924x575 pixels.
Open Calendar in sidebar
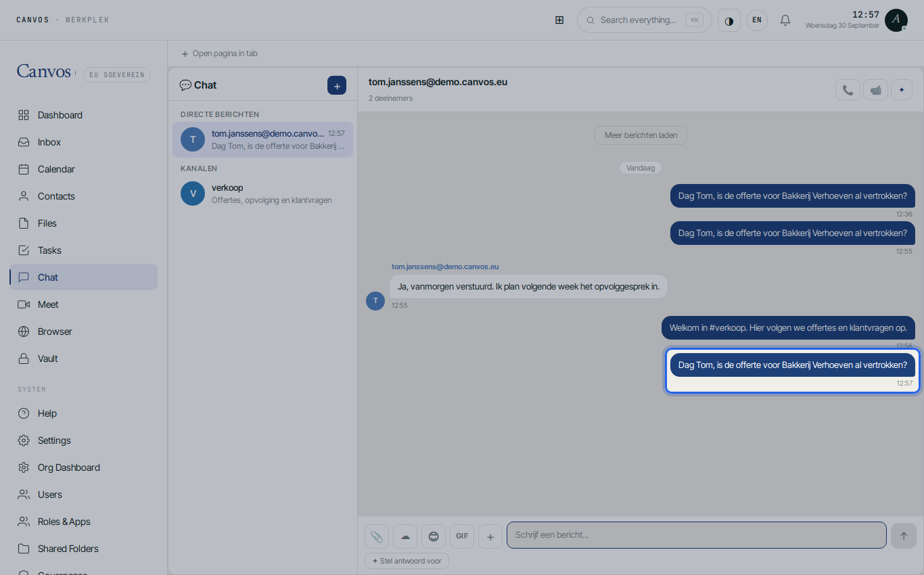tap(83, 169)
